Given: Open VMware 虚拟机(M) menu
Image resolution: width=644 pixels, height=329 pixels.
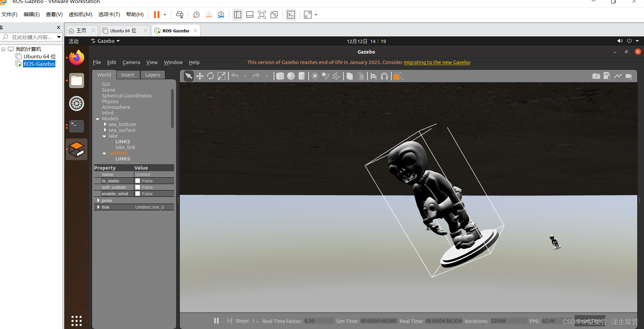Looking at the screenshot, I should pos(81,14).
